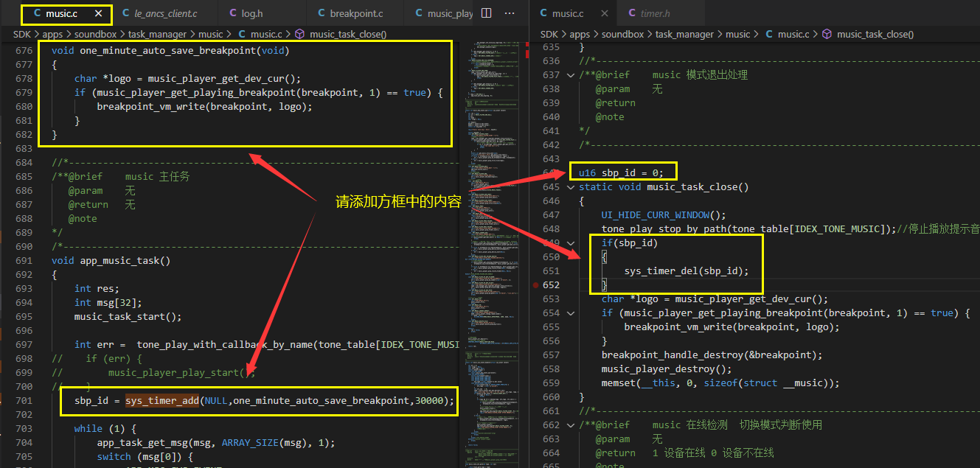Screen dimensions: 980x468
Task: Collapse the if(sbp_id) block at line 649
Action: 570,242
